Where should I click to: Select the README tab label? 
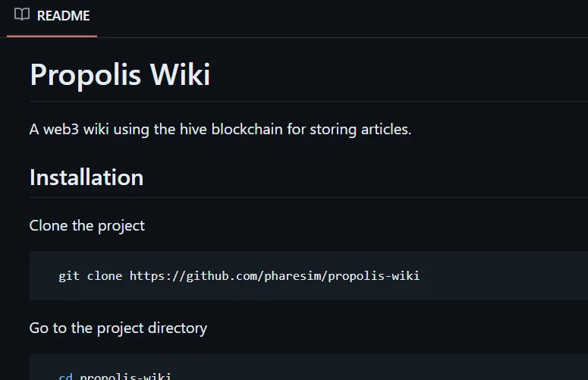point(64,16)
